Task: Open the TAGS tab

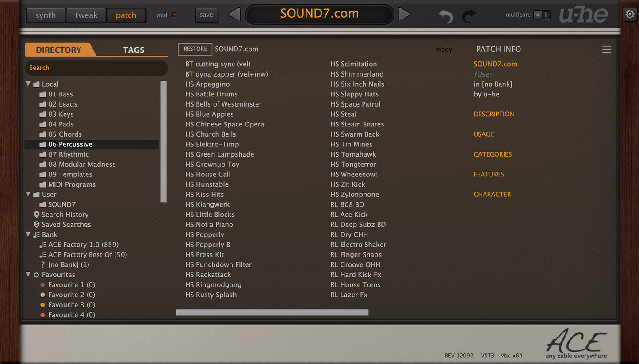Action: [x=134, y=50]
